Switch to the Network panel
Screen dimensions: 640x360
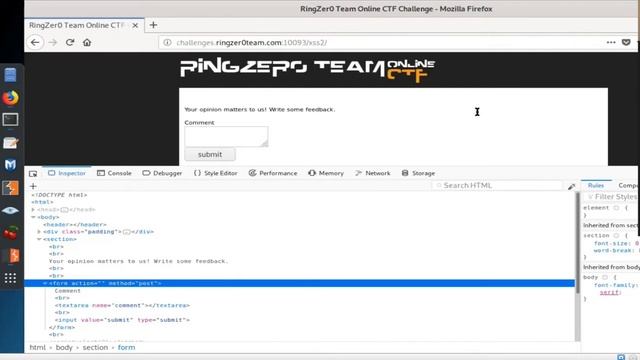[x=373, y=173]
